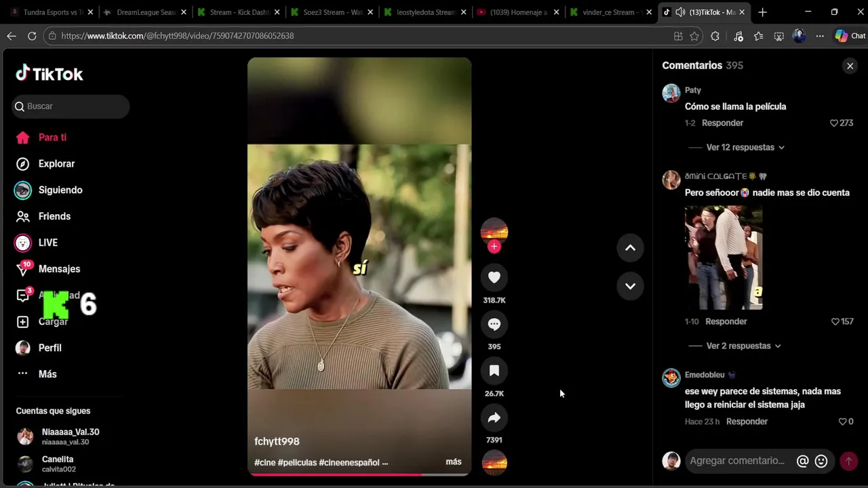Viewport: 868px width, 488px height.
Task: Reply to the Colgate user's comment
Action: coord(726,321)
